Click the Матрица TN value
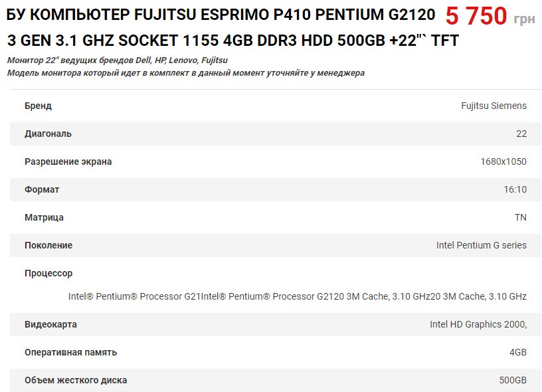Screen dimensions: 542x392 [521, 217]
